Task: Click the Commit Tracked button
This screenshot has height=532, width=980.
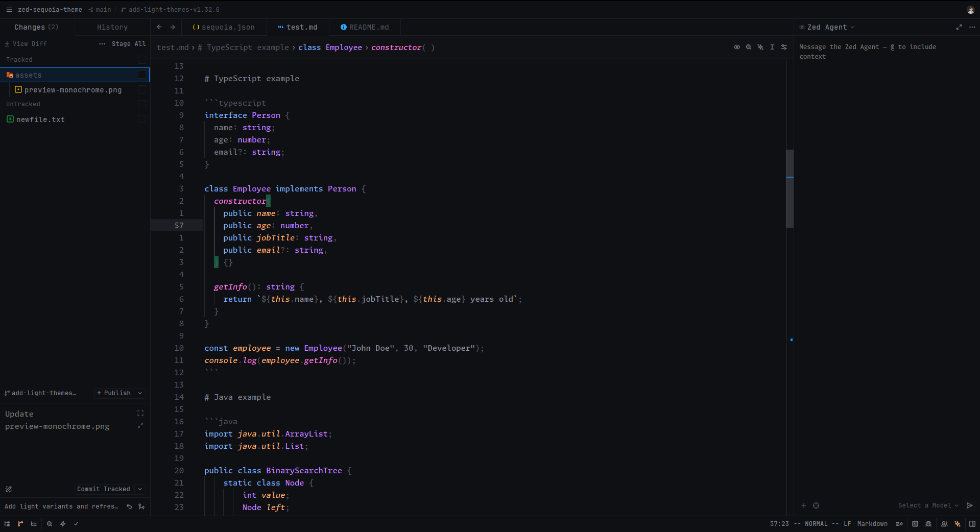Action: (x=104, y=489)
